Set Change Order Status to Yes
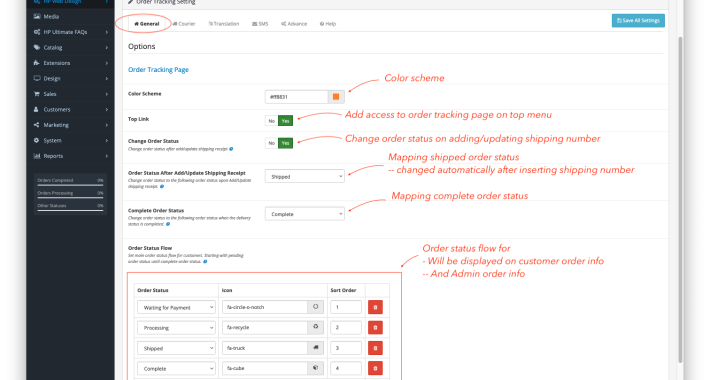 [x=285, y=143]
